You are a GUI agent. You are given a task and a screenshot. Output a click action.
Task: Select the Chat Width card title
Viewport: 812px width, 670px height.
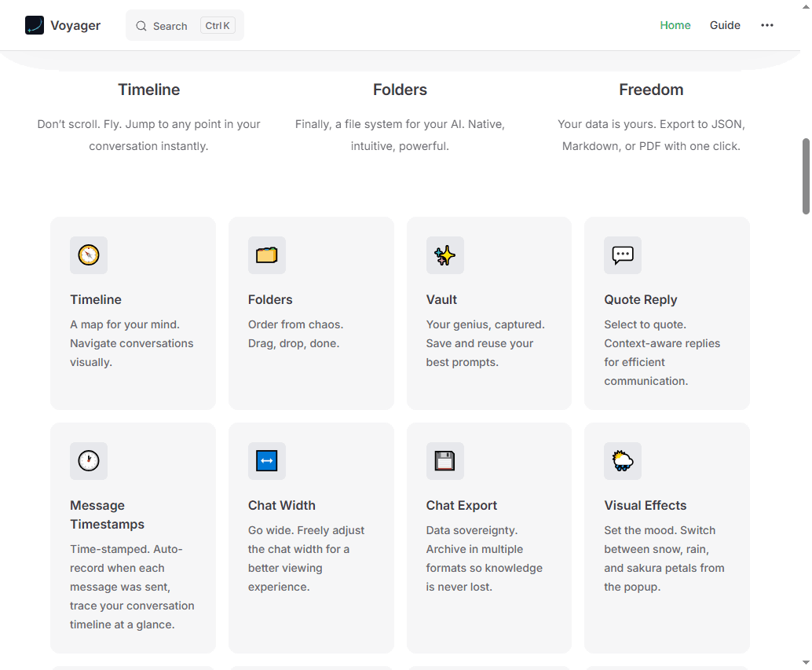click(282, 505)
